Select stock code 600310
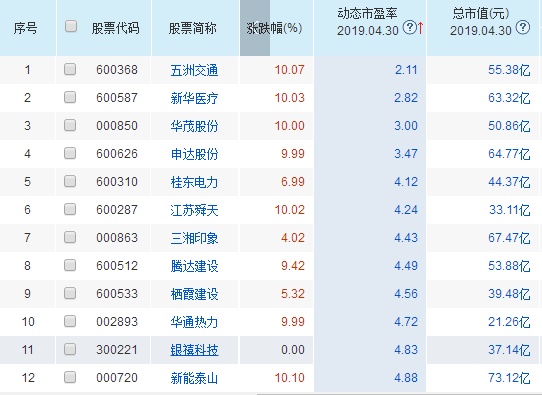The width and height of the screenshot is (542, 395). coord(117,182)
